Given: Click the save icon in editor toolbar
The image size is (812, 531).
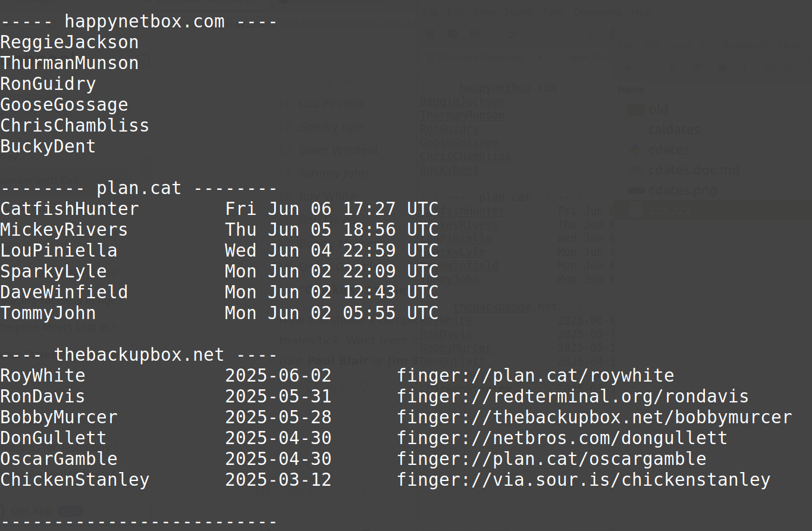Looking at the screenshot, I should (474, 35).
